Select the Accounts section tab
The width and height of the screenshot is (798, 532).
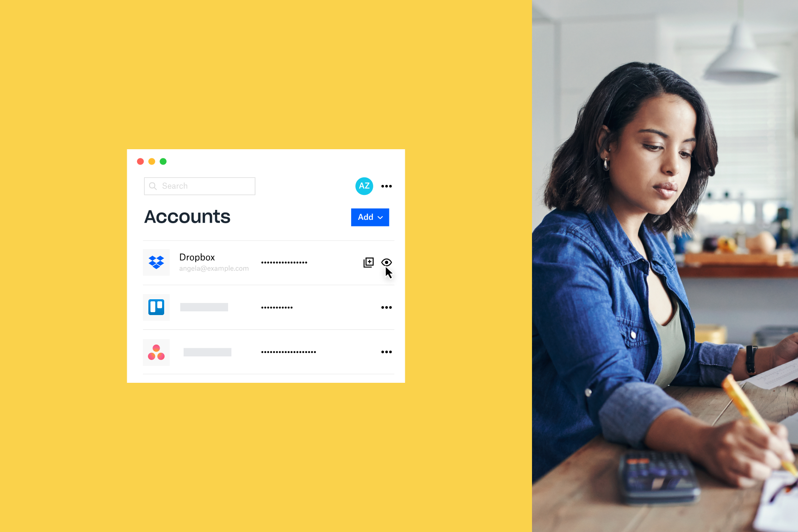tap(187, 216)
